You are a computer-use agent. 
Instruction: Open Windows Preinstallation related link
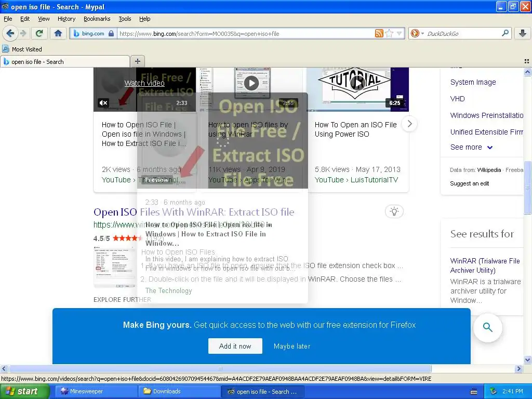486,115
